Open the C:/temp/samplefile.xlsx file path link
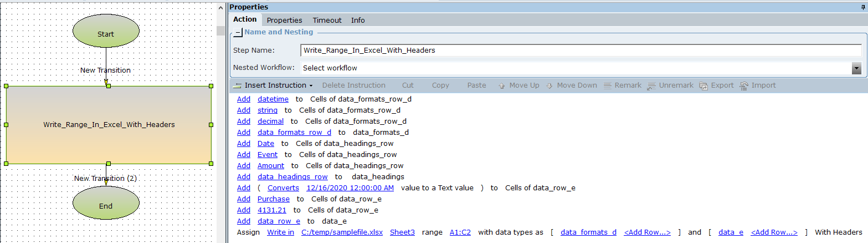868x243 pixels. [342, 232]
